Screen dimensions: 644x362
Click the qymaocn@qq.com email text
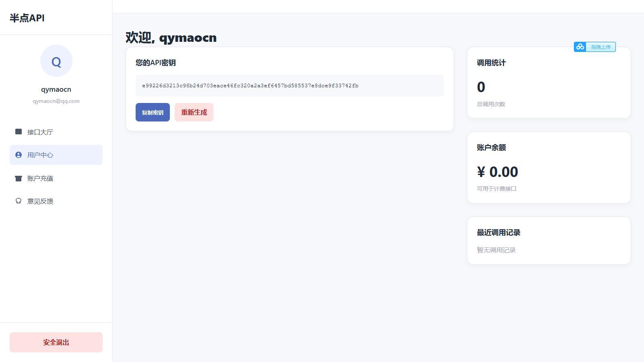point(56,101)
